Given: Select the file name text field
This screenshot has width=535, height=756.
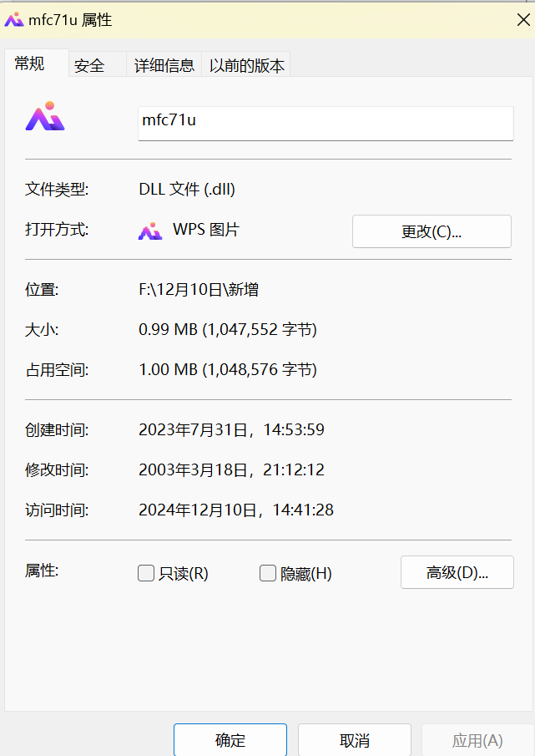Looking at the screenshot, I should pos(326,123).
